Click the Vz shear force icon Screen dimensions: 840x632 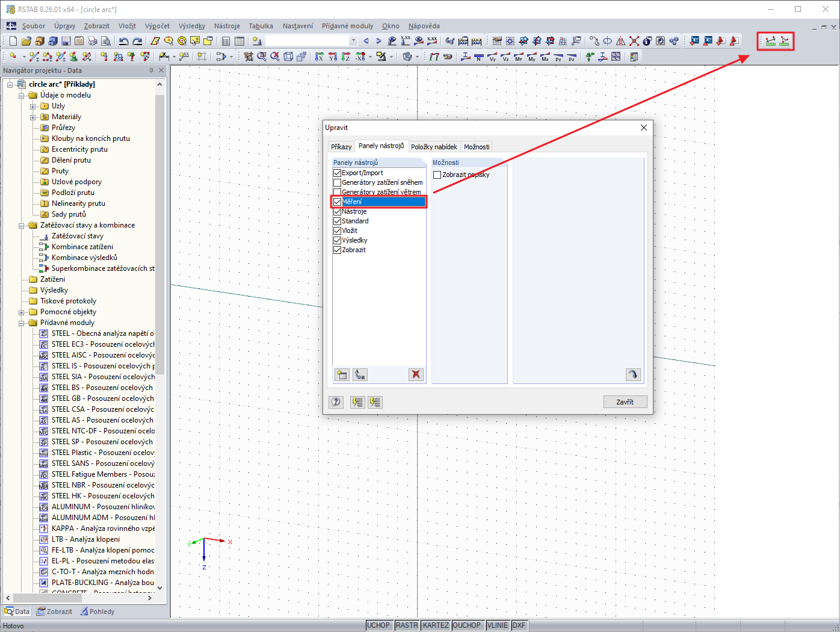[505, 57]
